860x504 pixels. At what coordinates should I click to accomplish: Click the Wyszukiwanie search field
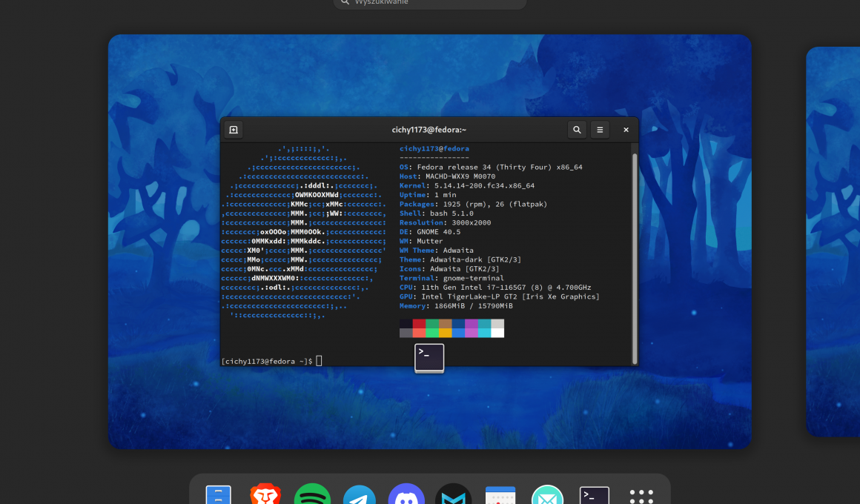click(429, 3)
